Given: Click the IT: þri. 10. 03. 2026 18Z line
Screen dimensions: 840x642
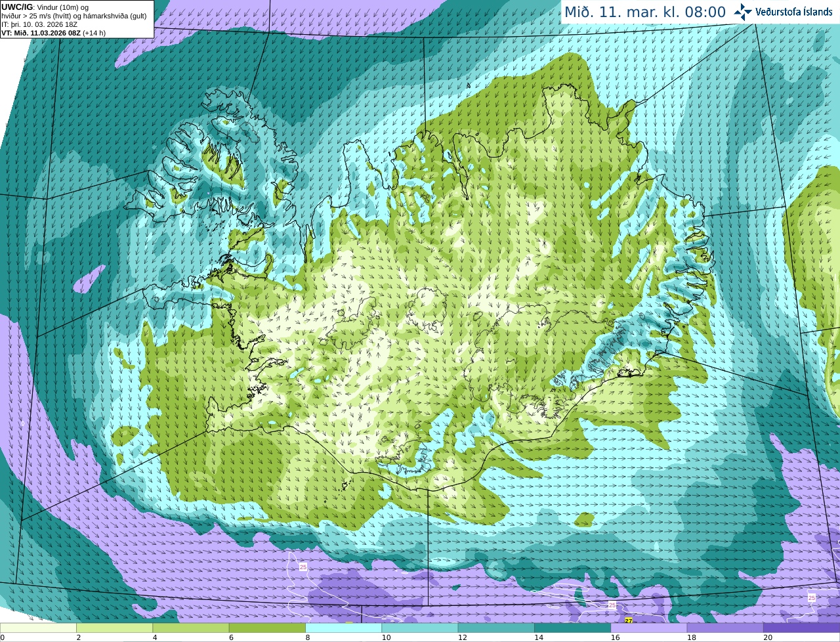Looking at the screenshot, I should (x=39, y=24).
